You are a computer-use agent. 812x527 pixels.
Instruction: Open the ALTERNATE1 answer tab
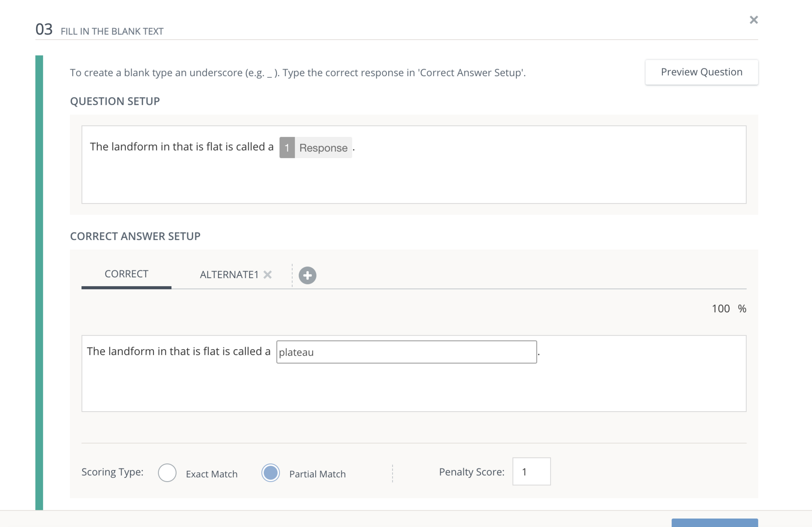pos(229,275)
